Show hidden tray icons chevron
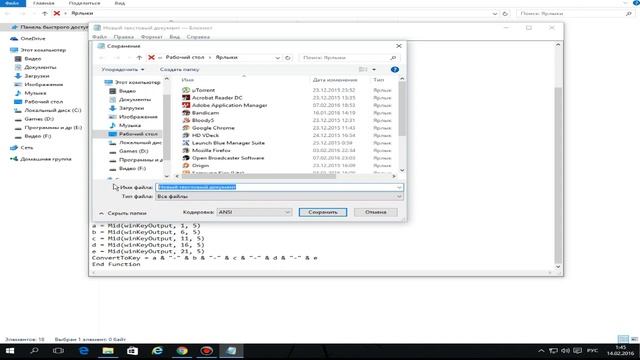Viewport: 640px width, 360px height. tap(541, 351)
